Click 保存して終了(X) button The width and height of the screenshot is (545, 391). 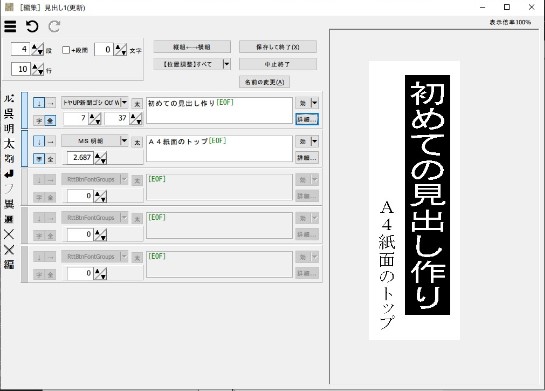coord(278,47)
